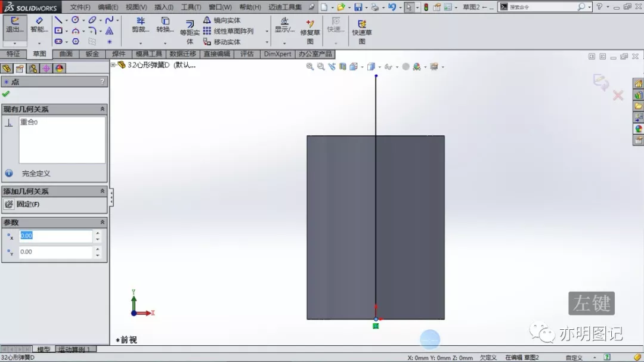The width and height of the screenshot is (644, 362).
Task: Select the Circle sketch tool
Action: tap(75, 20)
